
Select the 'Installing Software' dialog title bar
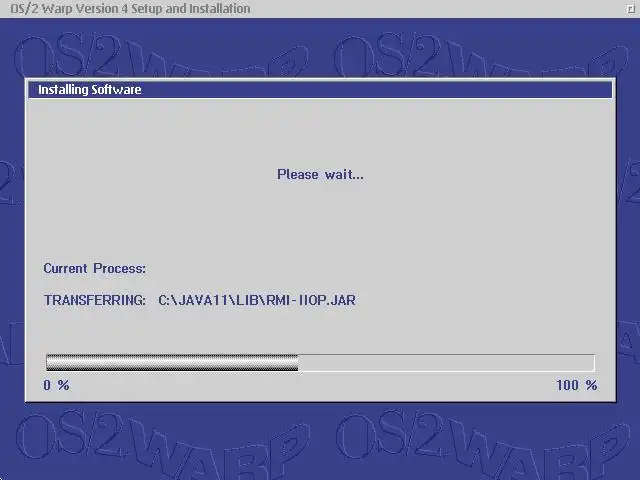tap(320, 89)
